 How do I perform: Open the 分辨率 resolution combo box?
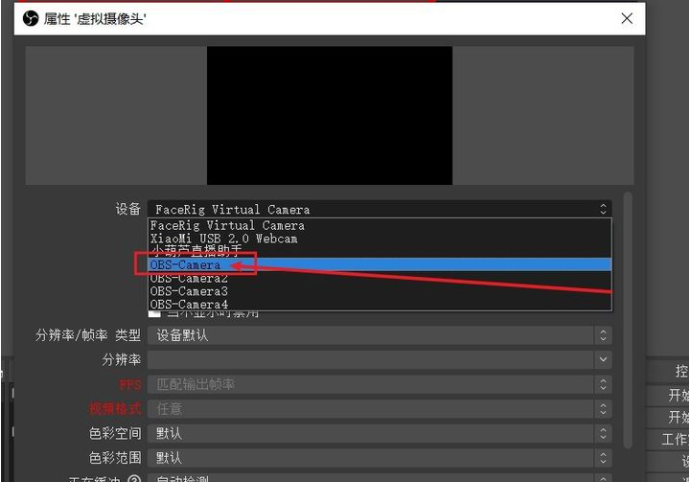tap(379, 359)
